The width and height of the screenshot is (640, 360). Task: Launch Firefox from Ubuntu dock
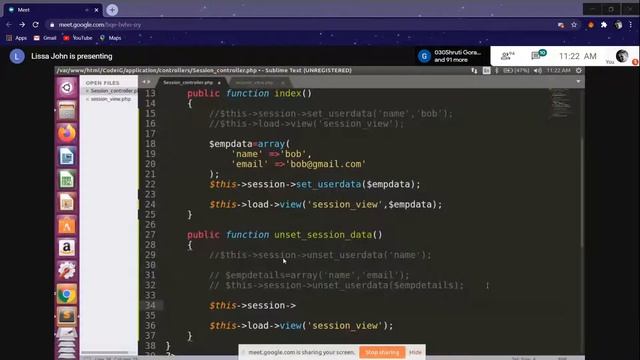[67, 133]
